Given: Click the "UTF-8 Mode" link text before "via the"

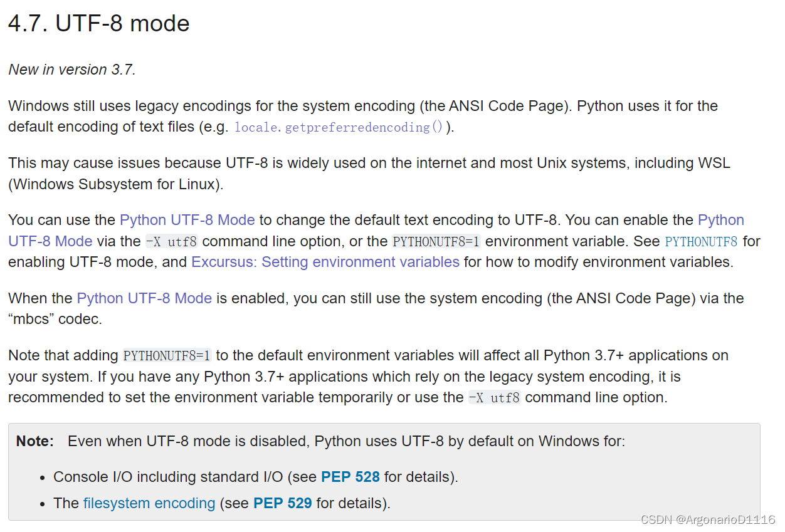Looking at the screenshot, I should [50, 241].
